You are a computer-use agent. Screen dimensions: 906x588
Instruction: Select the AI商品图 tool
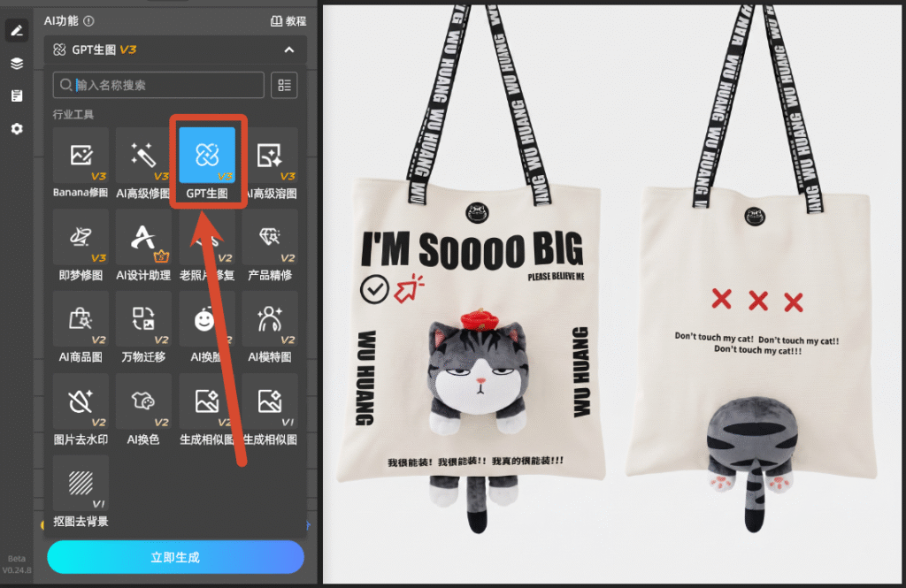click(x=81, y=327)
